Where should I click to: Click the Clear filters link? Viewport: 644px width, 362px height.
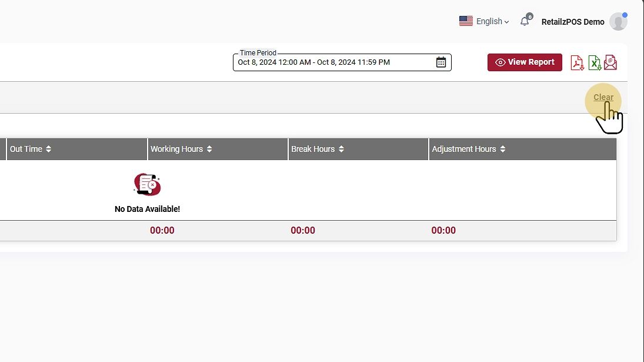[x=603, y=98]
